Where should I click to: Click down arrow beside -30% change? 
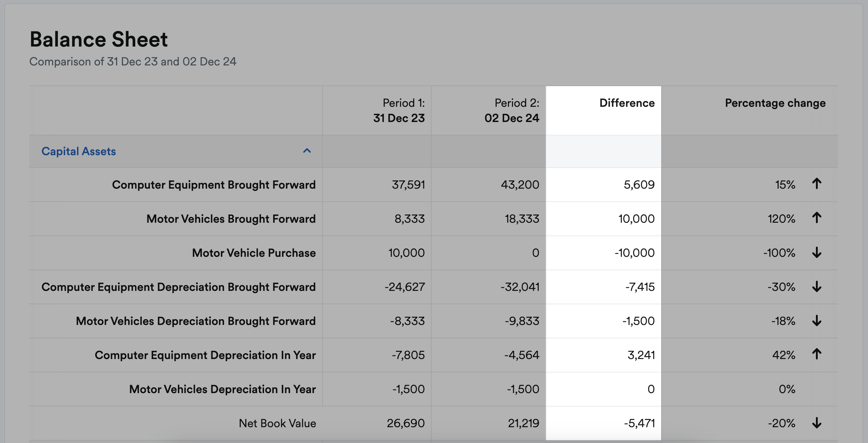(x=817, y=287)
